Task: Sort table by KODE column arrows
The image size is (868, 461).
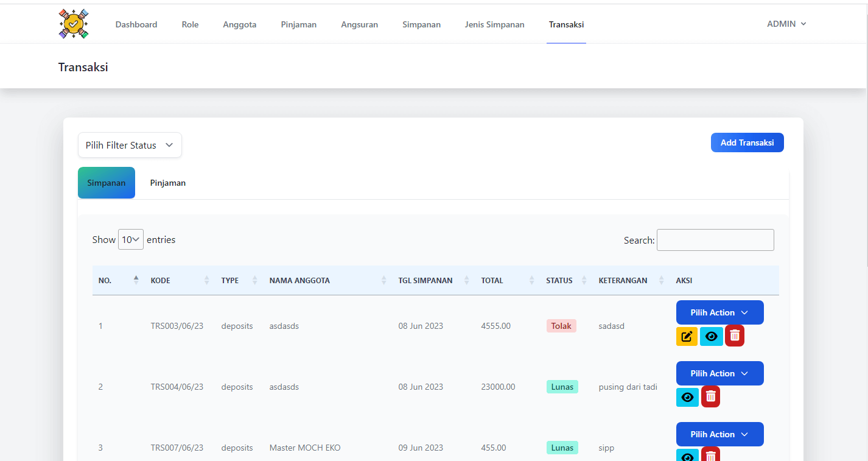Action: point(206,280)
